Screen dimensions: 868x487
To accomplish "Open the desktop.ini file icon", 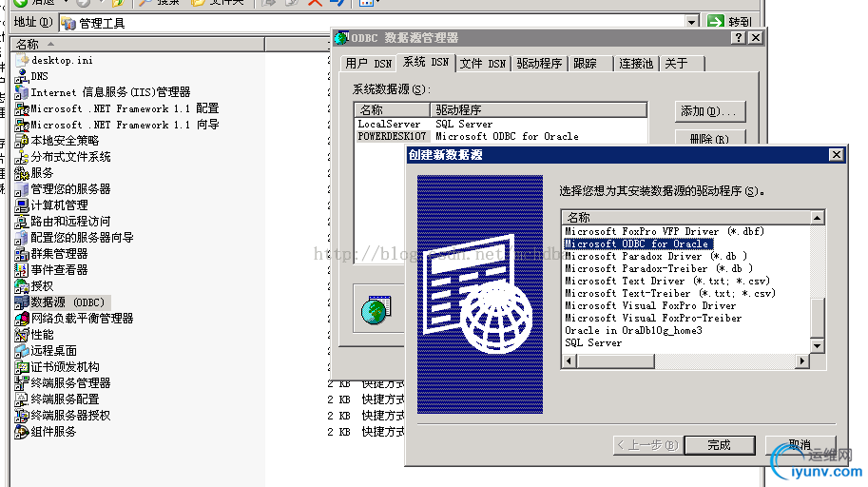I will pos(22,60).
